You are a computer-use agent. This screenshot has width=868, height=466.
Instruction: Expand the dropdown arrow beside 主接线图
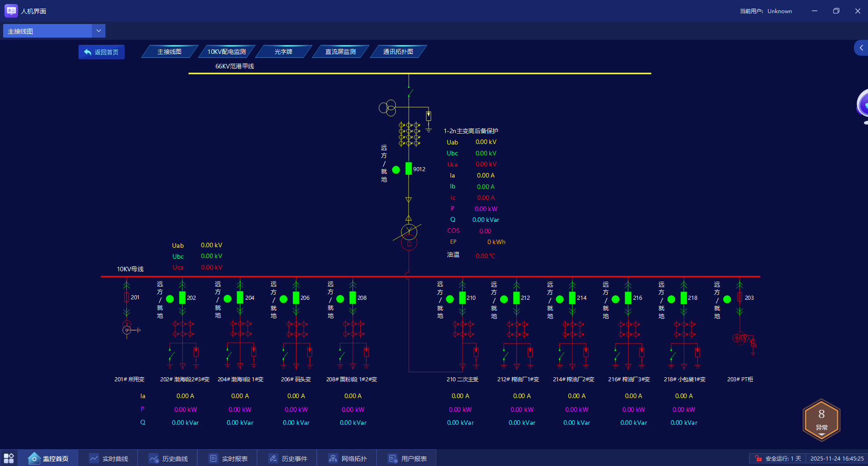coord(99,31)
